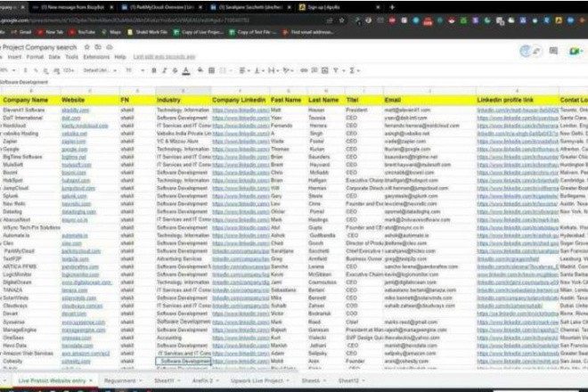Select the Email header cell

(429, 100)
